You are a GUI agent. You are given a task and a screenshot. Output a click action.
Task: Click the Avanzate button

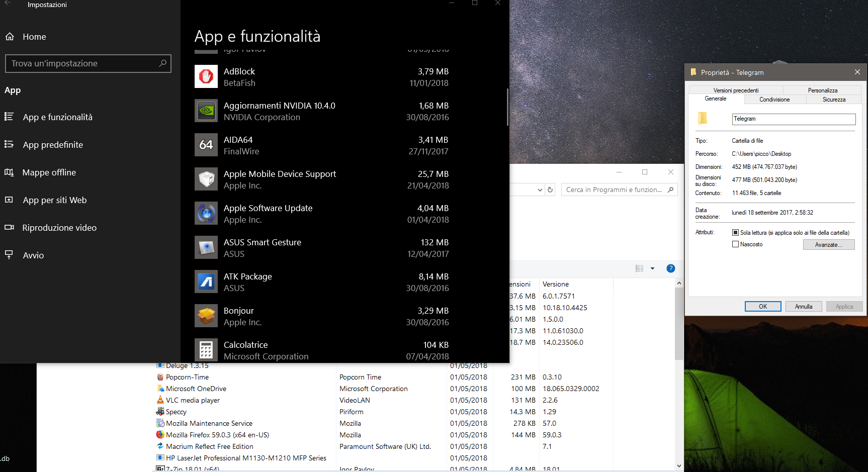(x=829, y=245)
